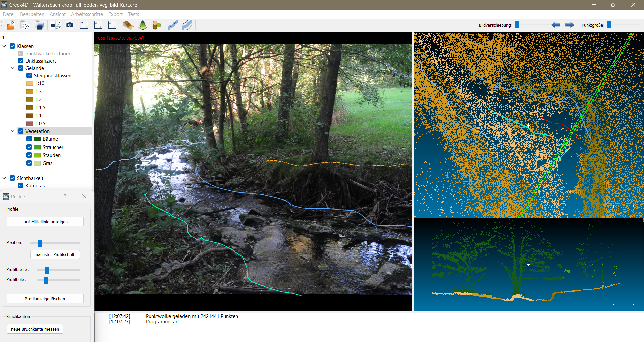Click log entry 'Punktwolke geladen mit 2421441 Punkten'

click(192, 316)
